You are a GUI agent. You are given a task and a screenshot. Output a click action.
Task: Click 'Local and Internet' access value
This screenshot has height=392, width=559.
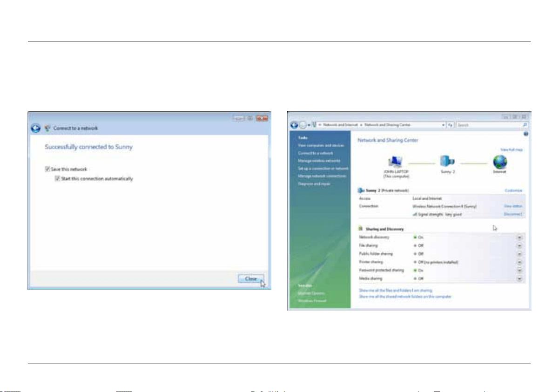click(427, 198)
